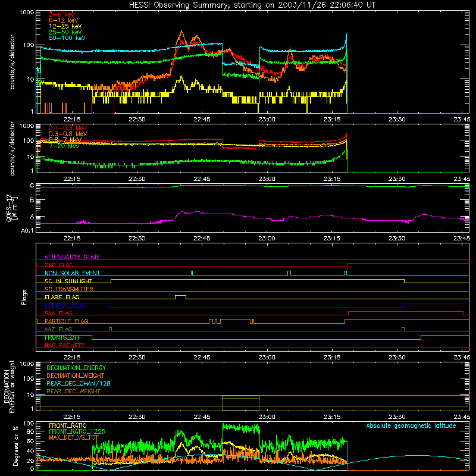Click the REAR_DEC_CHAN/128 legend label
Image resolution: width=476 pixels, height=476 pixels.
click(x=79, y=383)
